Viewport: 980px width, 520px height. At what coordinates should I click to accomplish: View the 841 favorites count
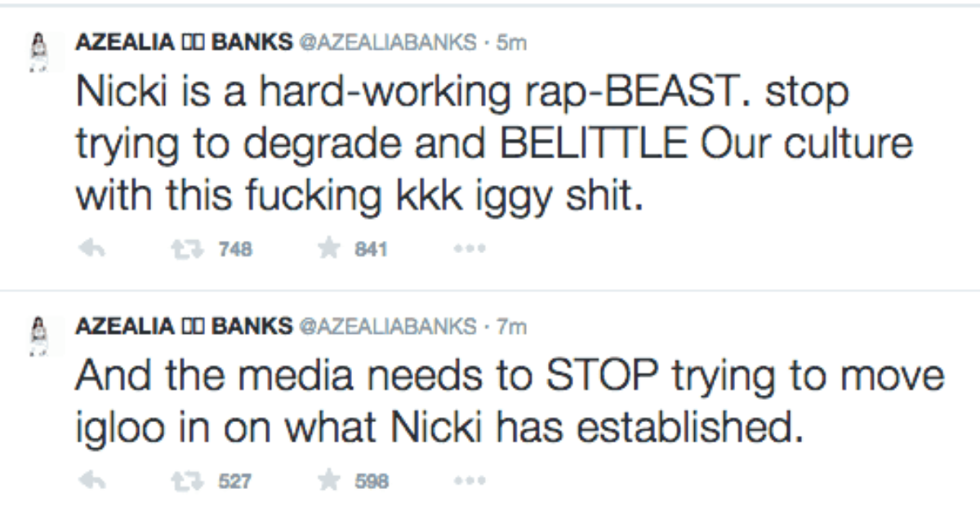369,250
